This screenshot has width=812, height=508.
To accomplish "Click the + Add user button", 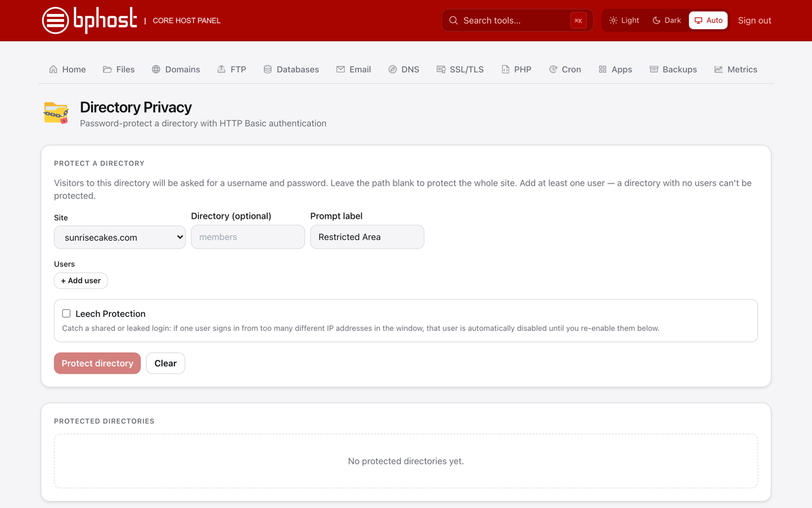I will (81, 280).
